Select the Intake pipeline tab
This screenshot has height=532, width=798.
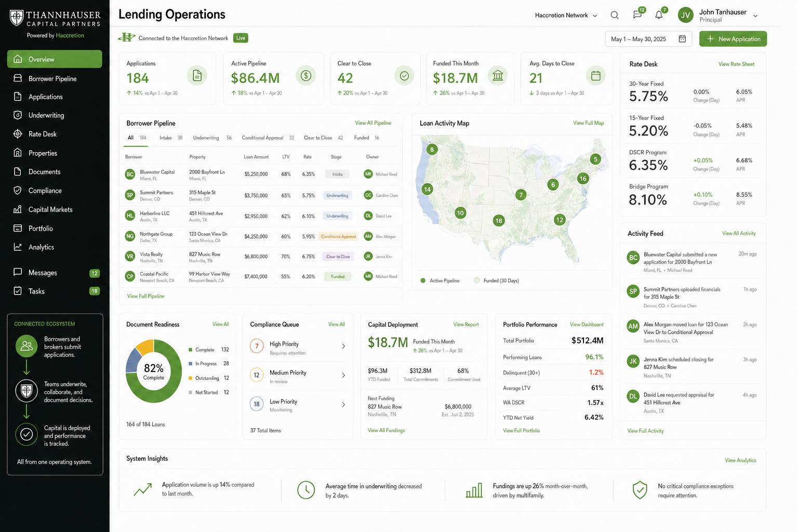coord(171,138)
